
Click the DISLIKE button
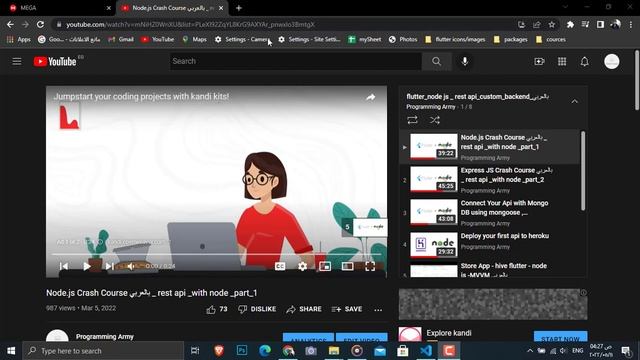pyautogui.click(x=257, y=309)
